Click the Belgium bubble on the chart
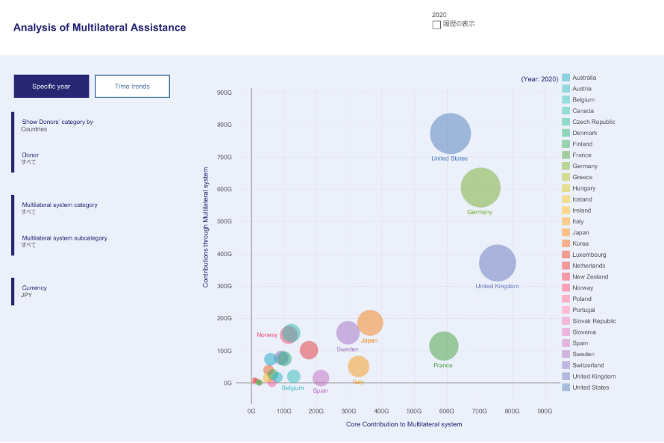664x443 pixels. coord(293,376)
